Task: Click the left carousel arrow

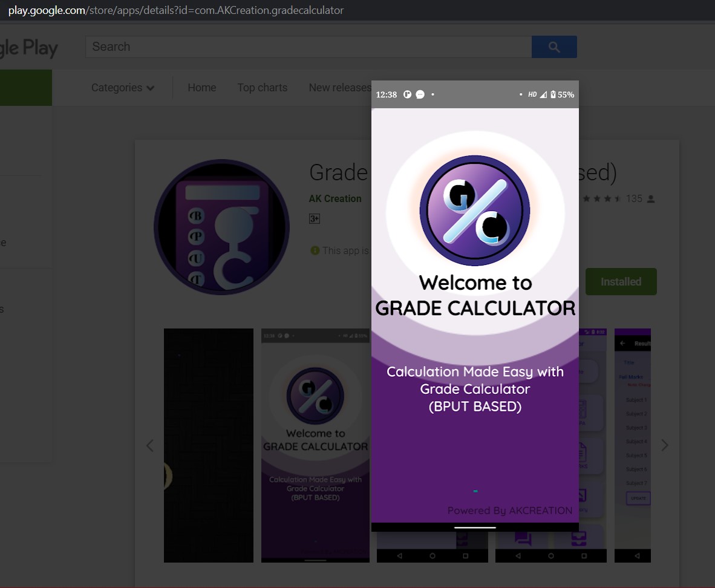Action: (x=149, y=445)
